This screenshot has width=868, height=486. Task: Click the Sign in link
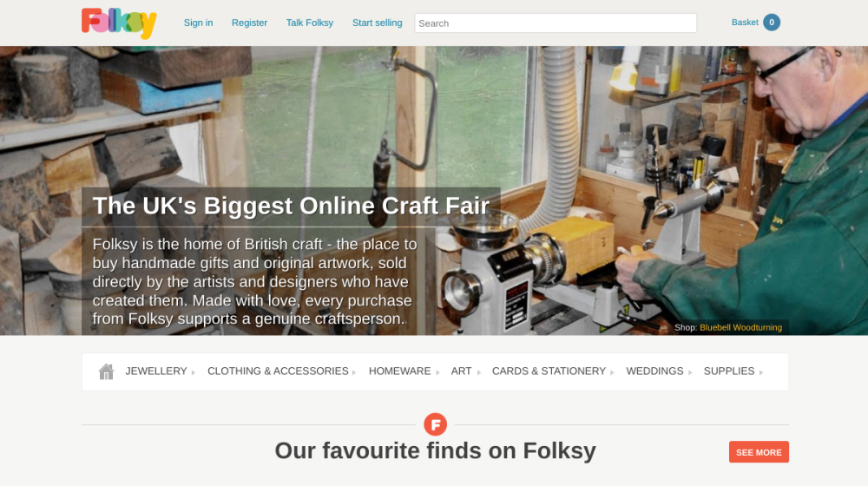198,23
